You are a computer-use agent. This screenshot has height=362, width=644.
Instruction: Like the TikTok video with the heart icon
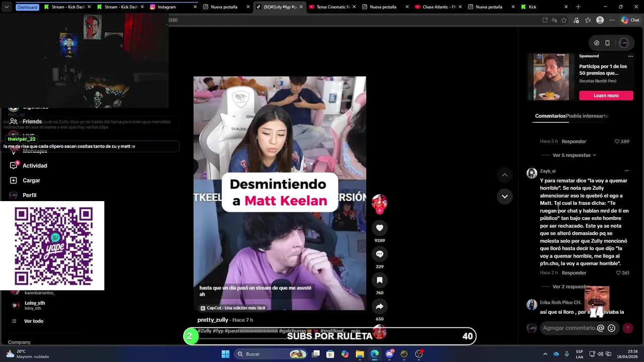tap(379, 228)
